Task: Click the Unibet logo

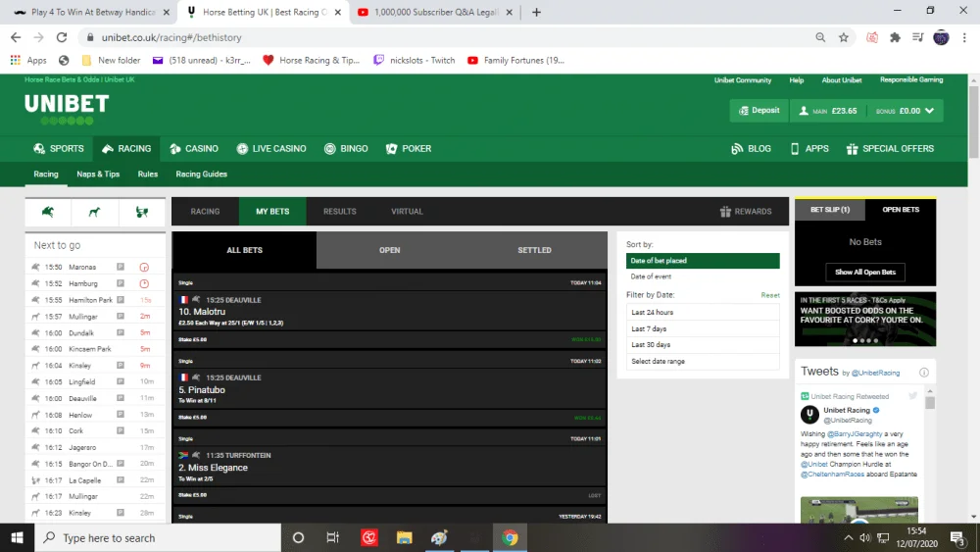Action: tap(67, 109)
